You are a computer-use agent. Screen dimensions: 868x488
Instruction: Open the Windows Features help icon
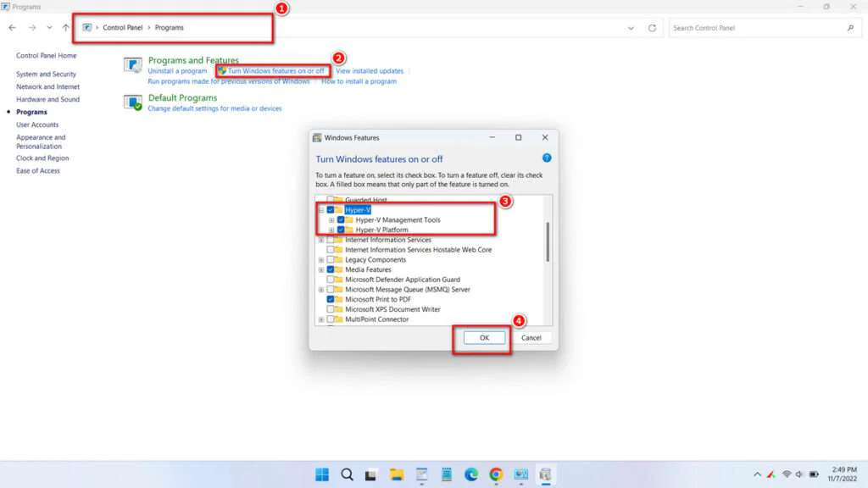pyautogui.click(x=548, y=158)
